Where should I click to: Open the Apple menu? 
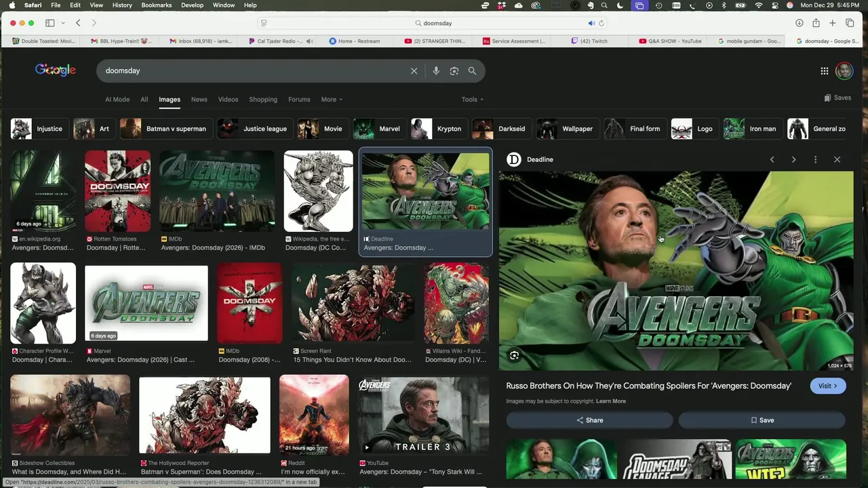(x=12, y=5)
